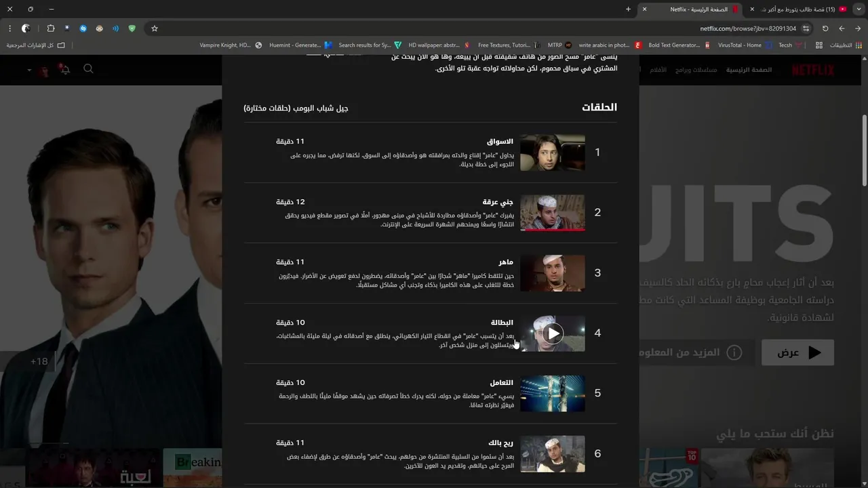Open the Chrome profile avatar button
Screen dimensions: 868x488
(x=26, y=28)
